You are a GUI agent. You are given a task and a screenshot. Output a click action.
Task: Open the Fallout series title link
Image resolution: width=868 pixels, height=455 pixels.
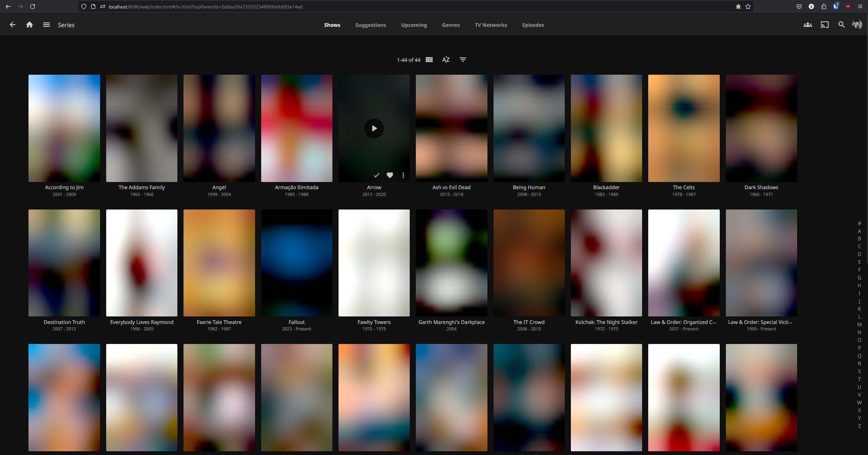pyautogui.click(x=296, y=322)
